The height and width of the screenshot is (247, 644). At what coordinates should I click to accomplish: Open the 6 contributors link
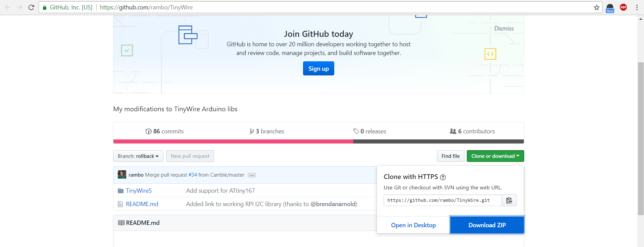(x=472, y=131)
